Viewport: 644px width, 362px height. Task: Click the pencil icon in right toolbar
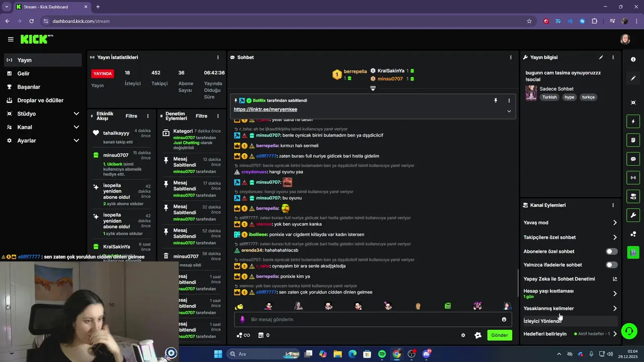[x=633, y=78]
